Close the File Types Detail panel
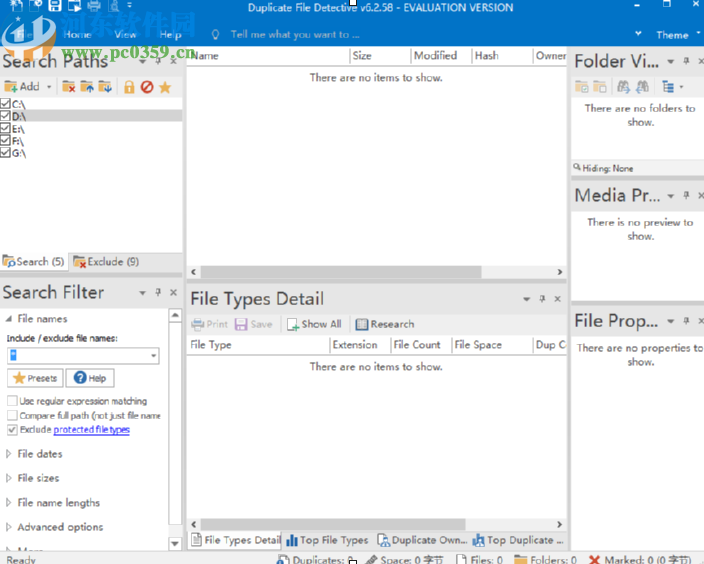 tap(558, 299)
